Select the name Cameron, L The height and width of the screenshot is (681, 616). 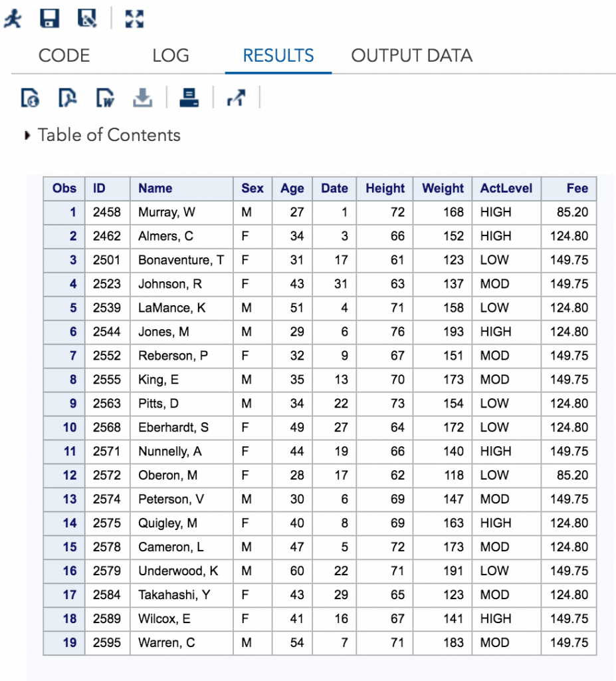(x=171, y=547)
